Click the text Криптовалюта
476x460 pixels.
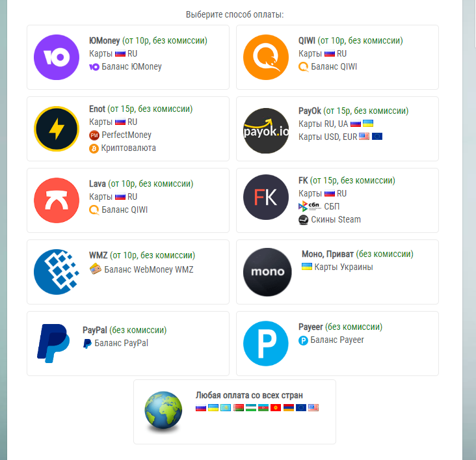[128, 148]
